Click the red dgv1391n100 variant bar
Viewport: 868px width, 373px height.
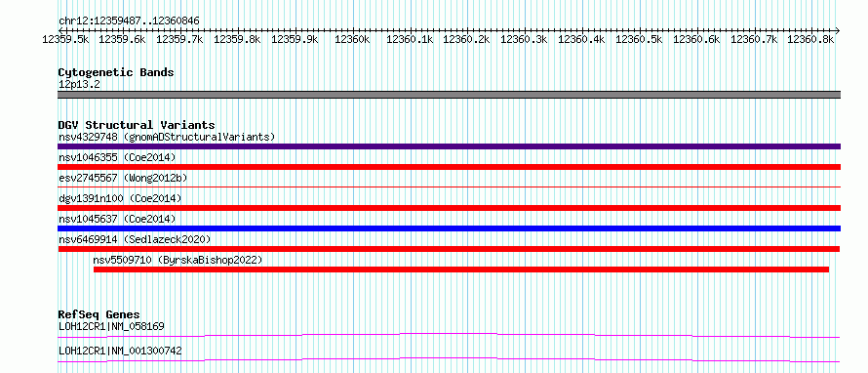[x=449, y=208]
